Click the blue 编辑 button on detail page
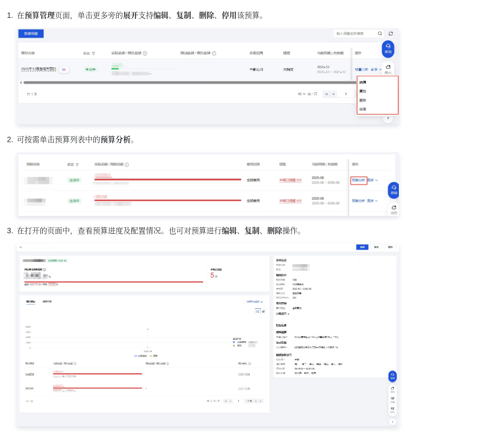 [x=362, y=247]
